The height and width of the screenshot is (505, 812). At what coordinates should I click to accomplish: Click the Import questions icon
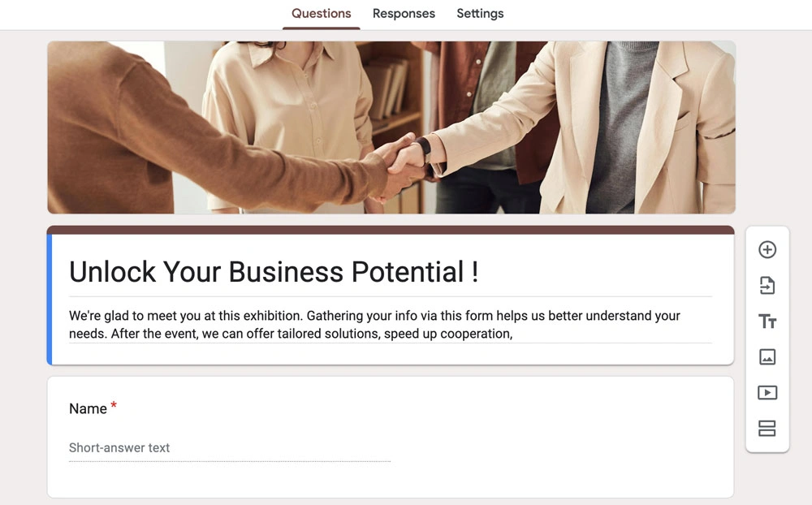[x=767, y=286]
